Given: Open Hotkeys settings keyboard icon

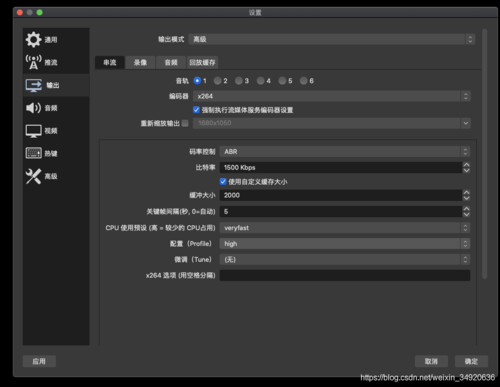Looking at the screenshot, I should click(x=33, y=153).
